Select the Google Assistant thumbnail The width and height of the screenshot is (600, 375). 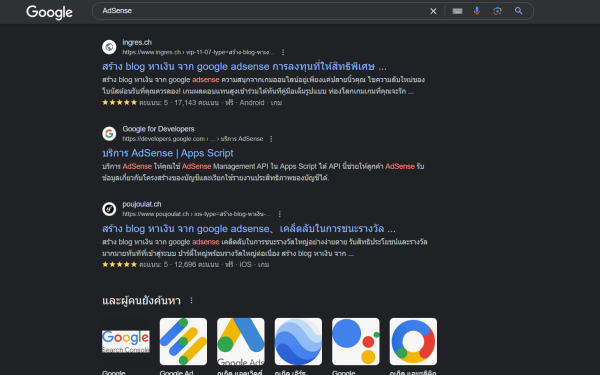coord(356,341)
